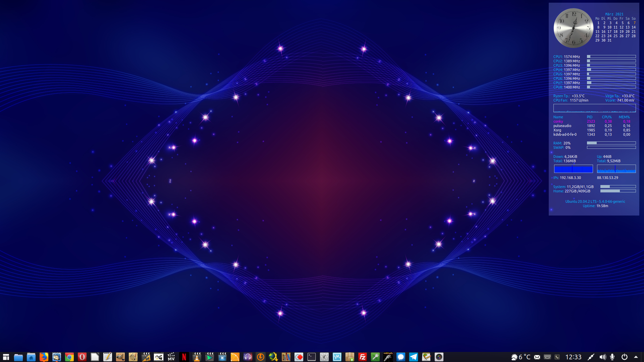Toggle microphone mute in system tray
The width and height of the screenshot is (644, 362).
(612, 357)
